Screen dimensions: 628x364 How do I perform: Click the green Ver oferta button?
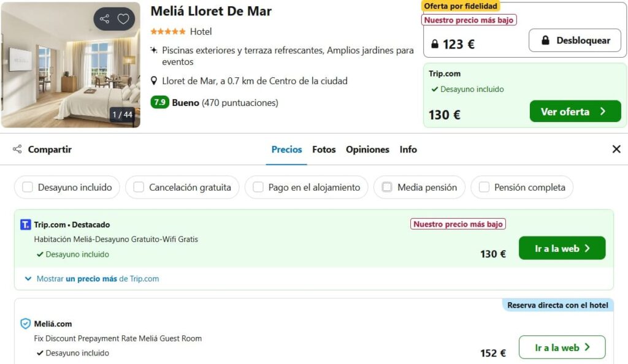[575, 111]
